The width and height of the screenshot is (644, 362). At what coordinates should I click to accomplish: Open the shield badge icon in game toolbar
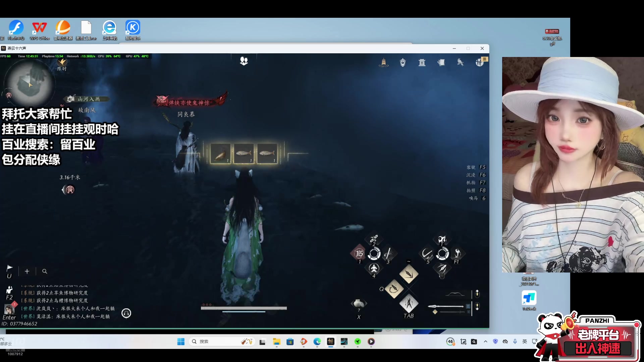pos(403,63)
